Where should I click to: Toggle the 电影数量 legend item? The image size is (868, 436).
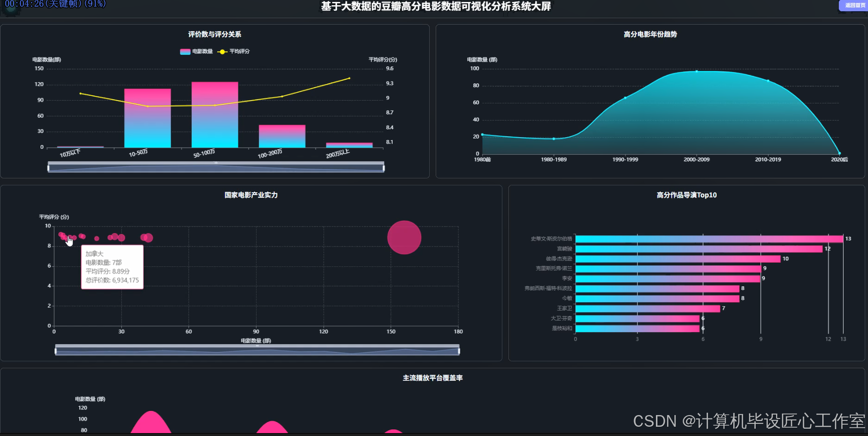tap(196, 52)
